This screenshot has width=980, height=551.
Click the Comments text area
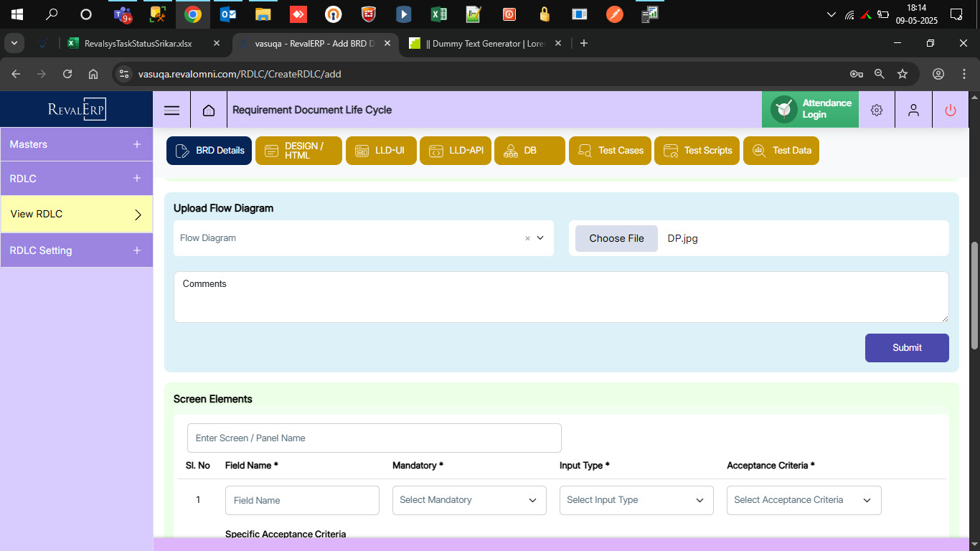(x=561, y=297)
